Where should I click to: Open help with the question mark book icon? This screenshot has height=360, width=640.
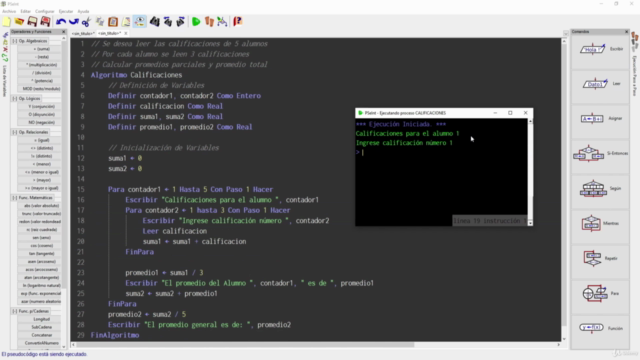[238, 22]
